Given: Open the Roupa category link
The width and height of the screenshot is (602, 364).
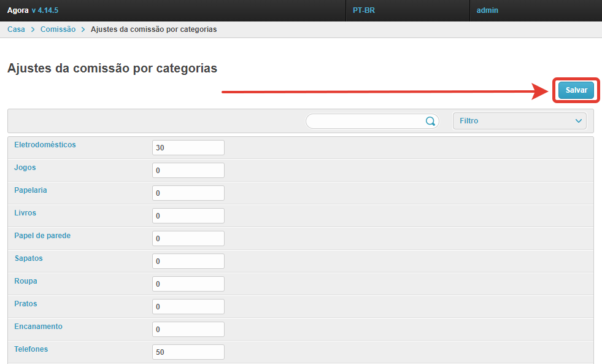Looking at the screenshot, I should [x=26, y=281].
